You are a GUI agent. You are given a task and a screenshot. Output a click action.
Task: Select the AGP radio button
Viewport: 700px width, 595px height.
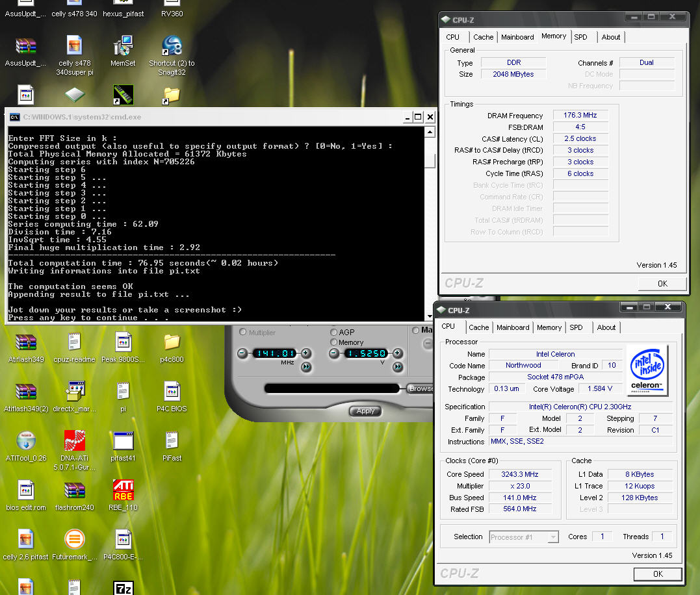click(333, 332)
